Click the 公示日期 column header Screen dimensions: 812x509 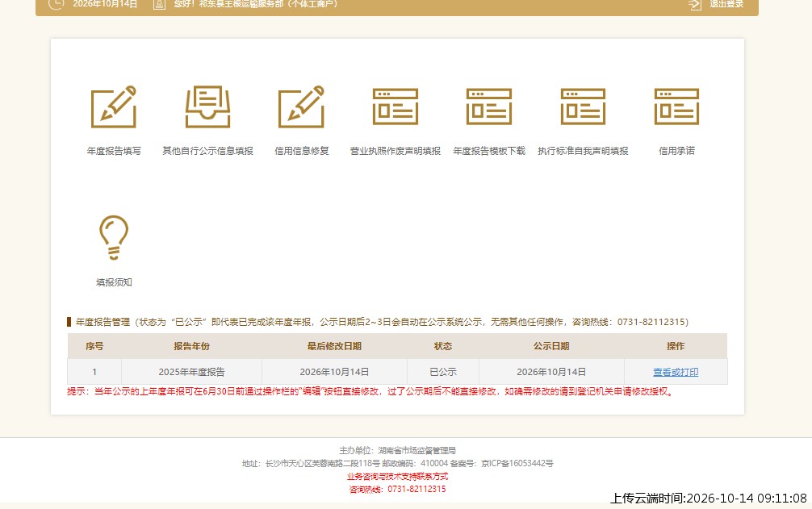[551, 346]
